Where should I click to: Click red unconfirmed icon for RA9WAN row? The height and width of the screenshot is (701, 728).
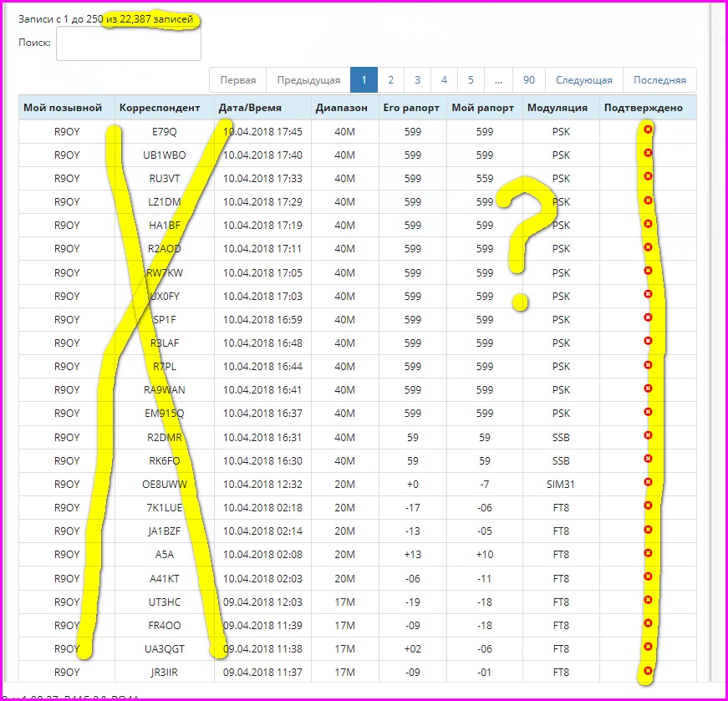click(648, 389)
